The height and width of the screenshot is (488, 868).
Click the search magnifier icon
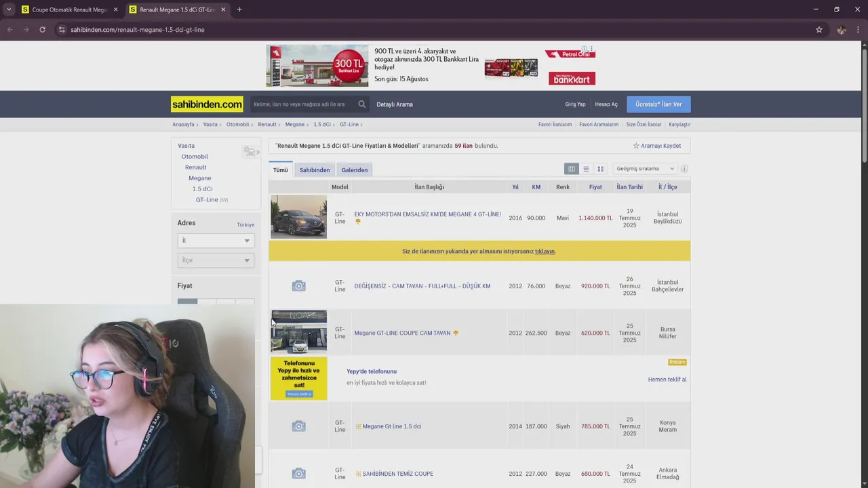(x=362, y=104)
